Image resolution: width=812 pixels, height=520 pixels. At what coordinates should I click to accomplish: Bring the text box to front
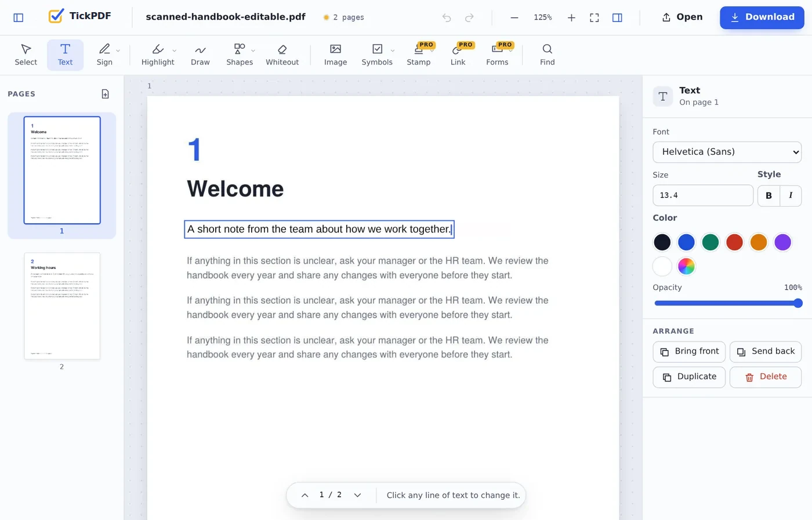click(689, 352)
